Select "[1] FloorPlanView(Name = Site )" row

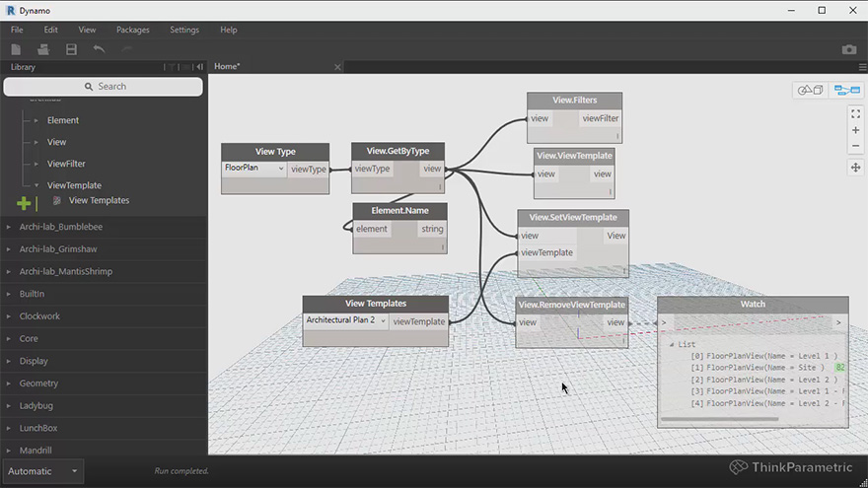[758, 368]
